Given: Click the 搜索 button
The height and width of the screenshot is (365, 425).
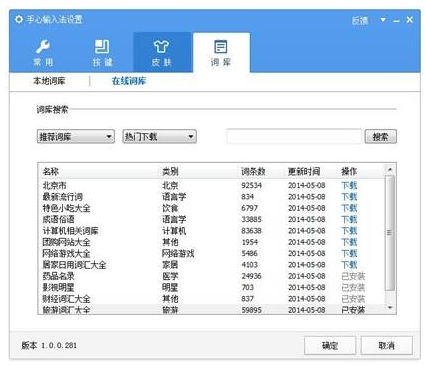Looking at the screenshot, I should tap(381, 137).
